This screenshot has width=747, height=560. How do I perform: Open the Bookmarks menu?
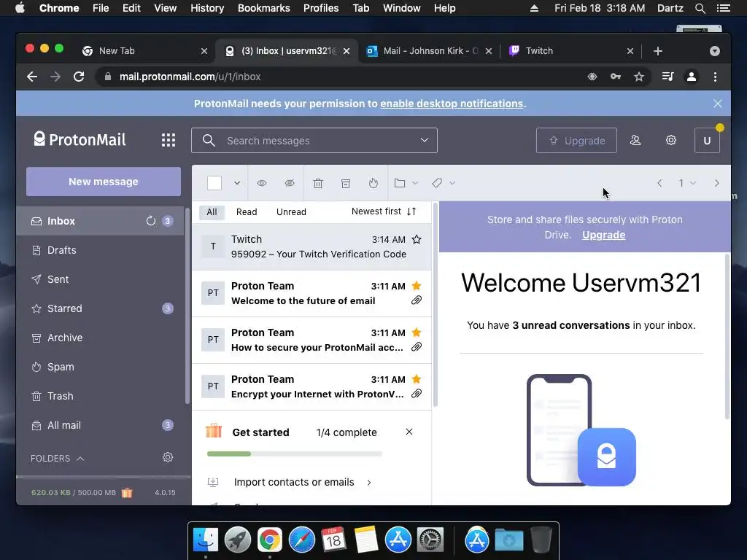[263, 8]
